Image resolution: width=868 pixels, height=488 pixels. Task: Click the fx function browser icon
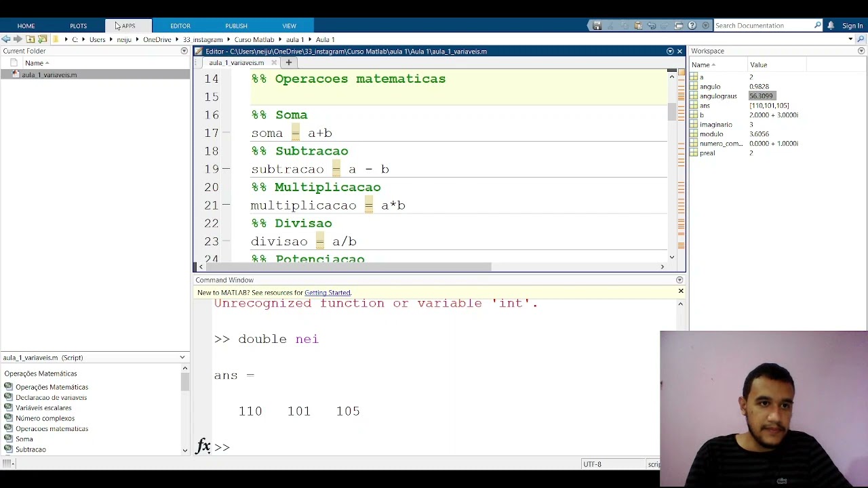coord(203,446)
